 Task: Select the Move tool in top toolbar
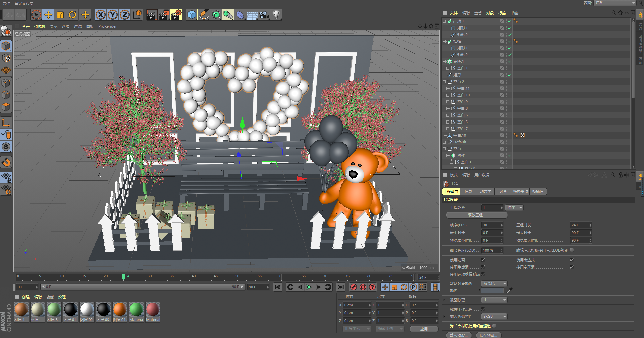coord(48,15)
